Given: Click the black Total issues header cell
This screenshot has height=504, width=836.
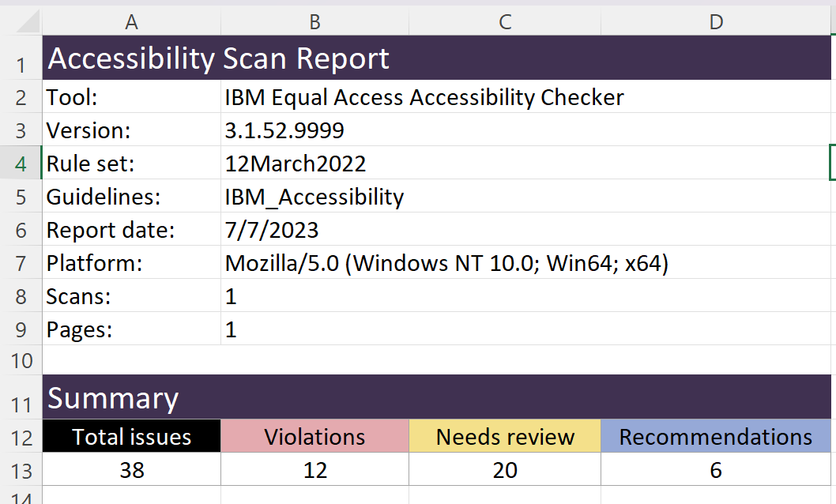Looking at the screenshot, I should click(130, 436).
